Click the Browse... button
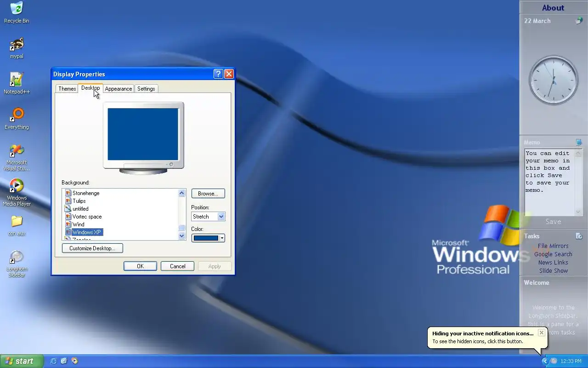The height and width of the screenshot is (368, 588). pos(208,194)
